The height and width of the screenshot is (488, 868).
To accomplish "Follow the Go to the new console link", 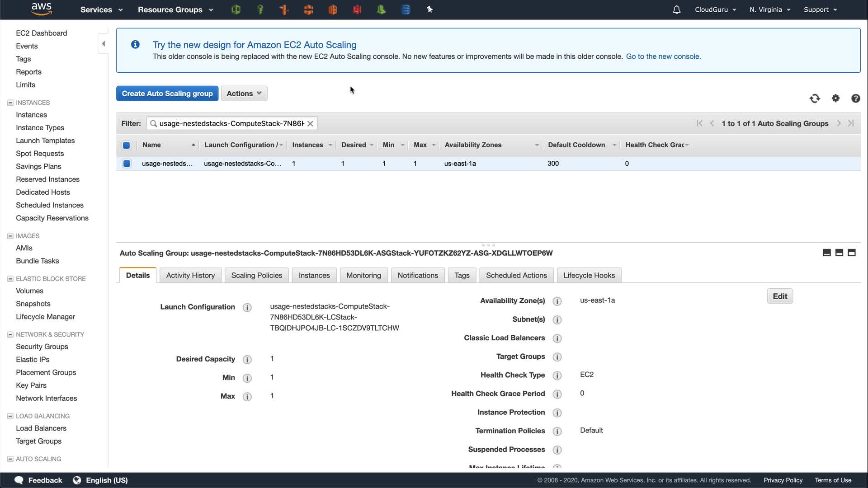I will coord(663,56).
